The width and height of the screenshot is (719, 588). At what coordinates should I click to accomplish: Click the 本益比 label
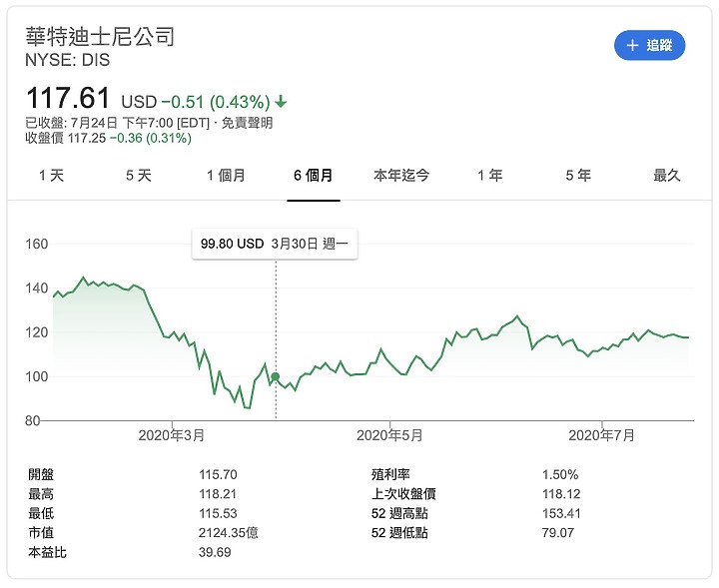point(47,552)
